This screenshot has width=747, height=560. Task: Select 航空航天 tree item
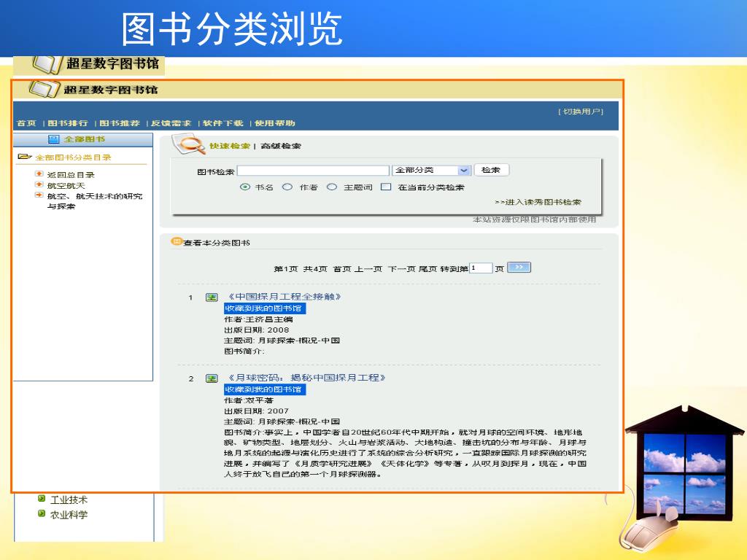tap(66, 185)
